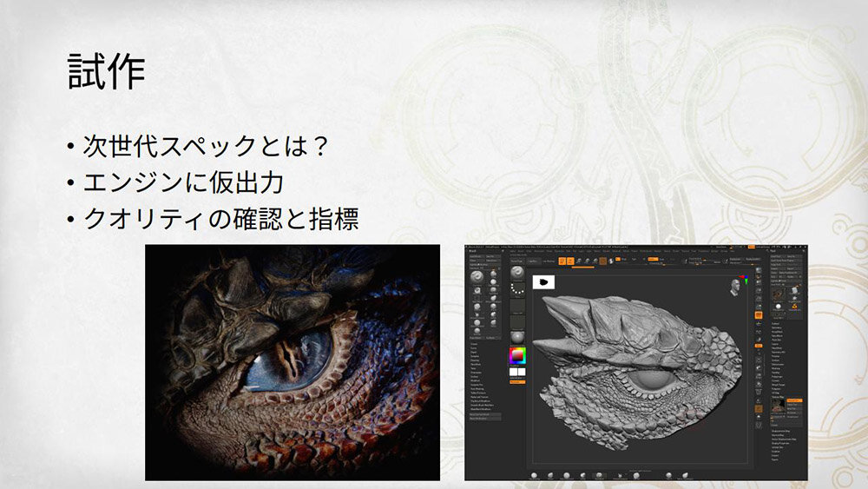The height and width of the screenshot is (489, 868).
Task: Click the orange button below the color swatches
Action: [x=517, y=382]
